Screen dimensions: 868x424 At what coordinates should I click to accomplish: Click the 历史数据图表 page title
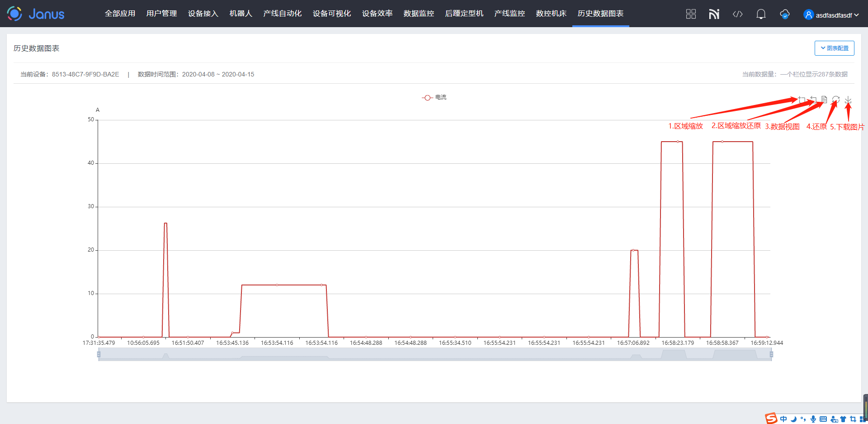pos(37,48)
